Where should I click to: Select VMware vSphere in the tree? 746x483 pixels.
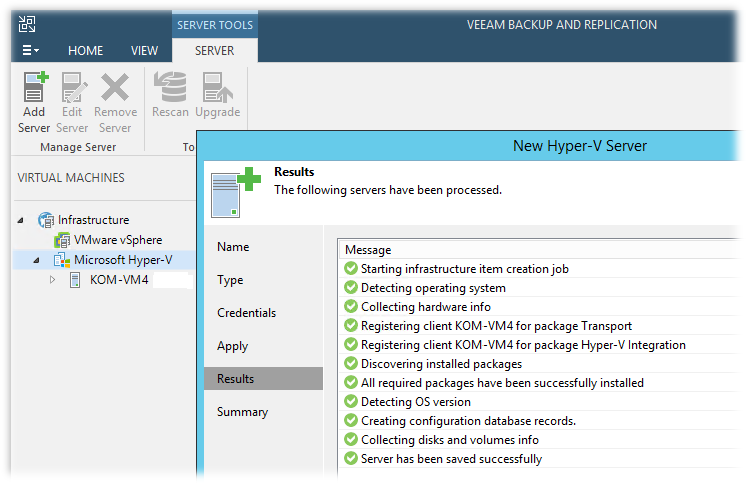pyautogui.click(x=118, y=240)
